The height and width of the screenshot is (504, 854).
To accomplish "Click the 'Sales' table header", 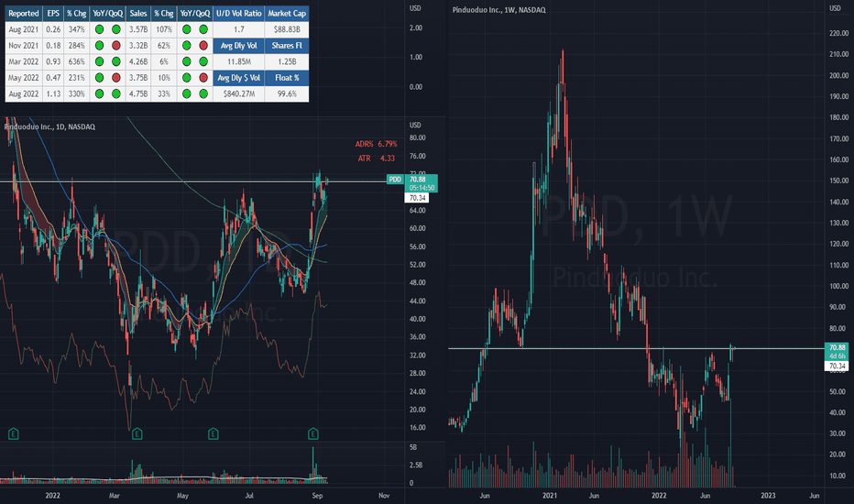I will click(x=138, y=14).
